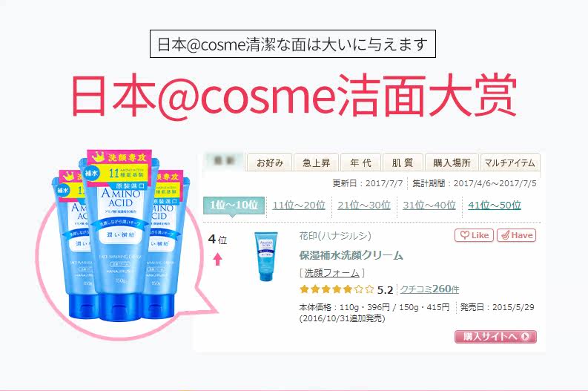
Task: Open the 洗顔フォーム category link
Action: pos(331,273)
